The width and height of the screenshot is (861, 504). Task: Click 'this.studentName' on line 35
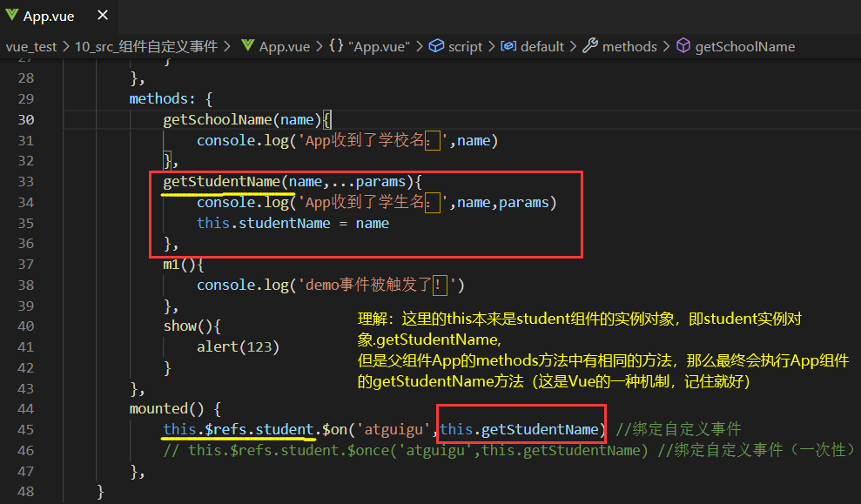[x=264, y=224]
